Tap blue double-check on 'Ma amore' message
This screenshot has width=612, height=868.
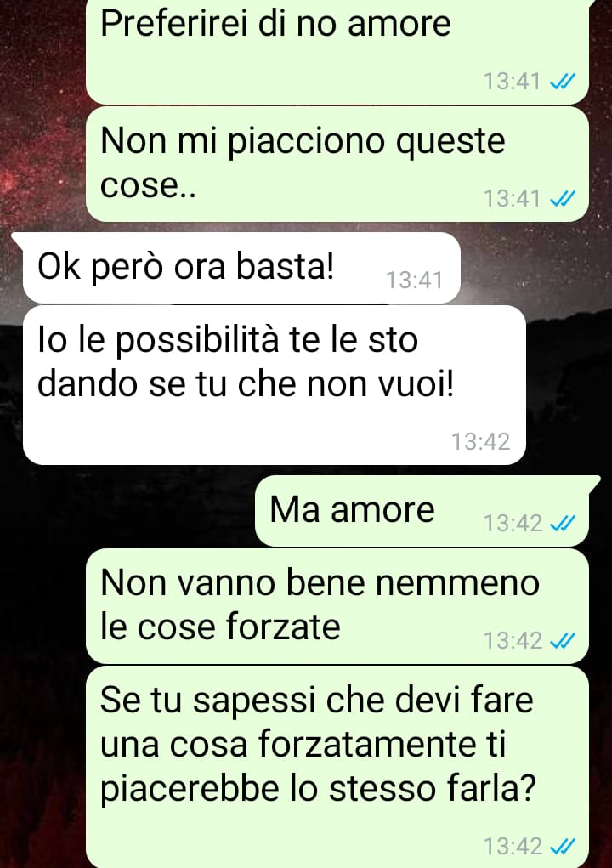click(x=562, y=523)
